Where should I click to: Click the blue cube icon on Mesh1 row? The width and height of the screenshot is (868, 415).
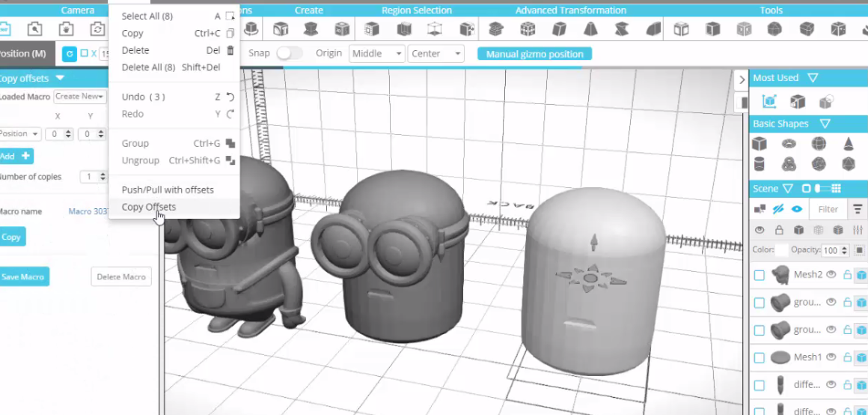[x=861, y=357]
